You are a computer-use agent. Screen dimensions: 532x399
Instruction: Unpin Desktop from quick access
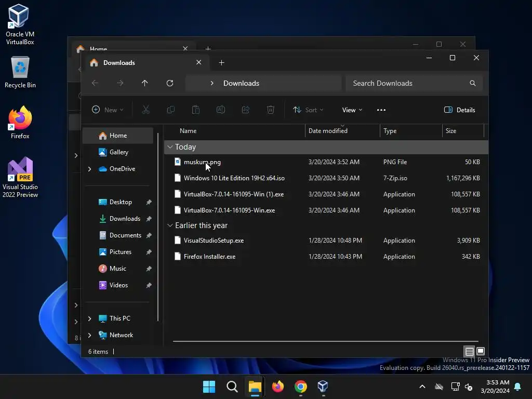149,202
